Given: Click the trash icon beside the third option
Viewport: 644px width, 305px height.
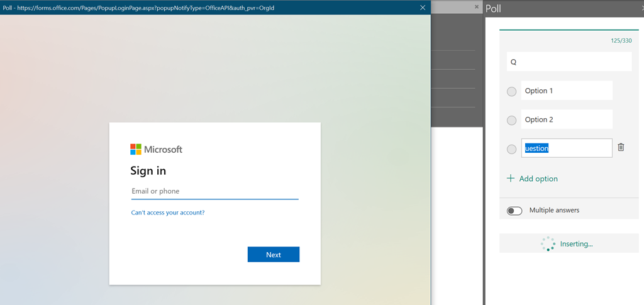Looking at the screenshot, I should point(621,147).
